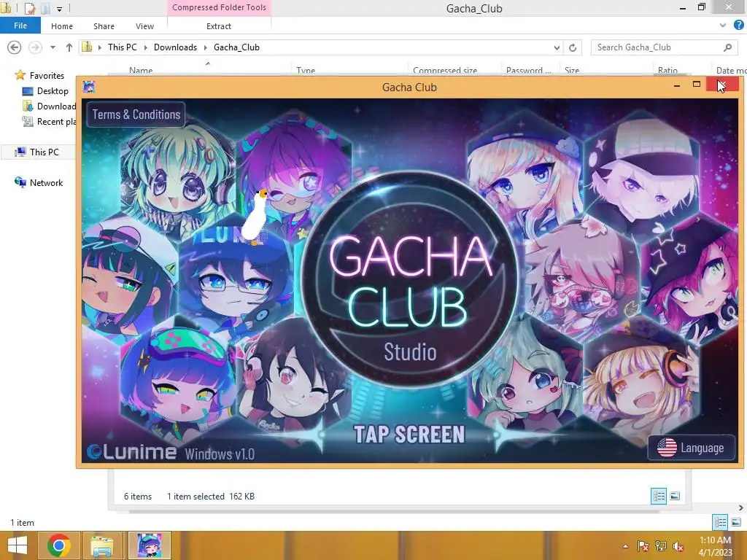Open recent locations dropdown arrow
Screen dimensions: 747x560
click(53, 47)
